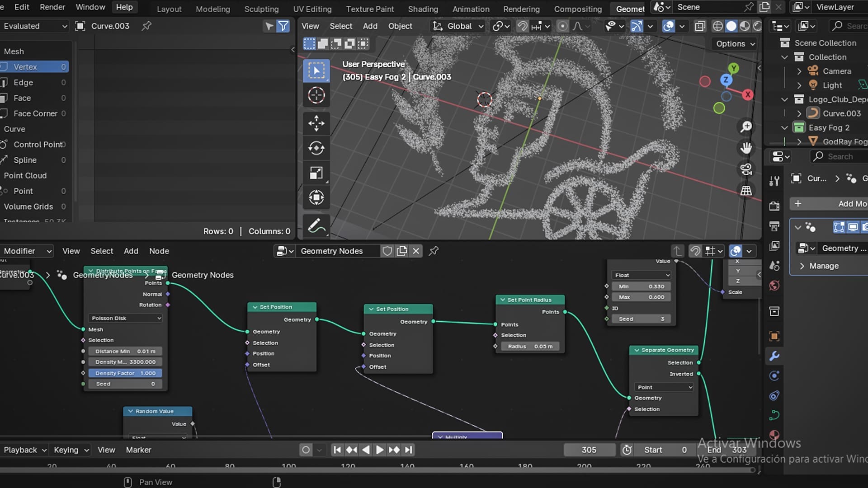Click the camera view icon in viewport
Image resolution: width=868 pixels, height=488 pixels.
coord(746,169)
